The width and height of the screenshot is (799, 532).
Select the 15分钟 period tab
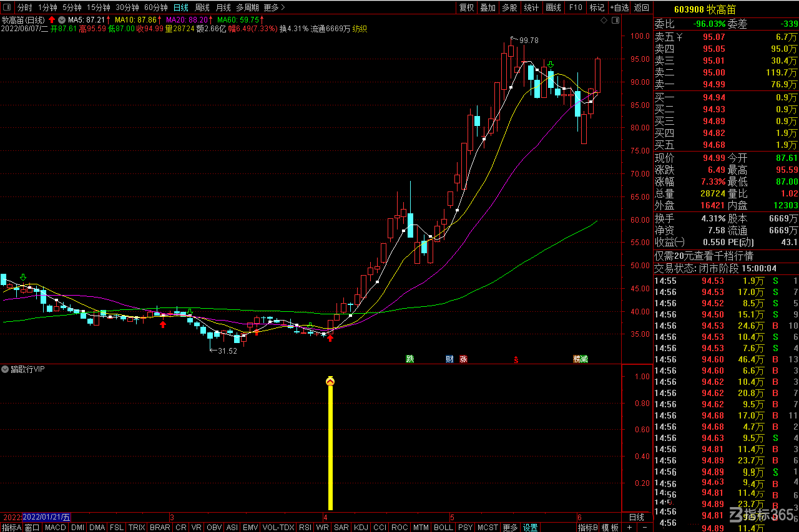[x=99, y=7]
